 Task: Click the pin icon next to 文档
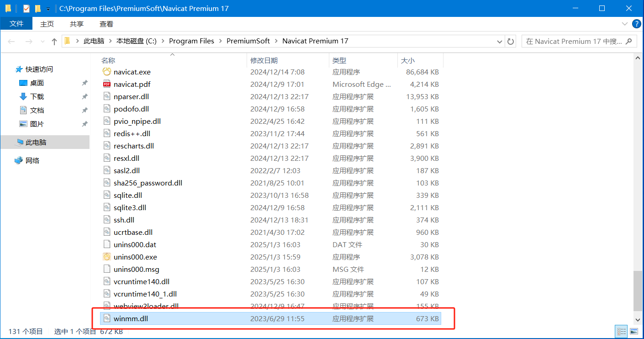point(84,110)
